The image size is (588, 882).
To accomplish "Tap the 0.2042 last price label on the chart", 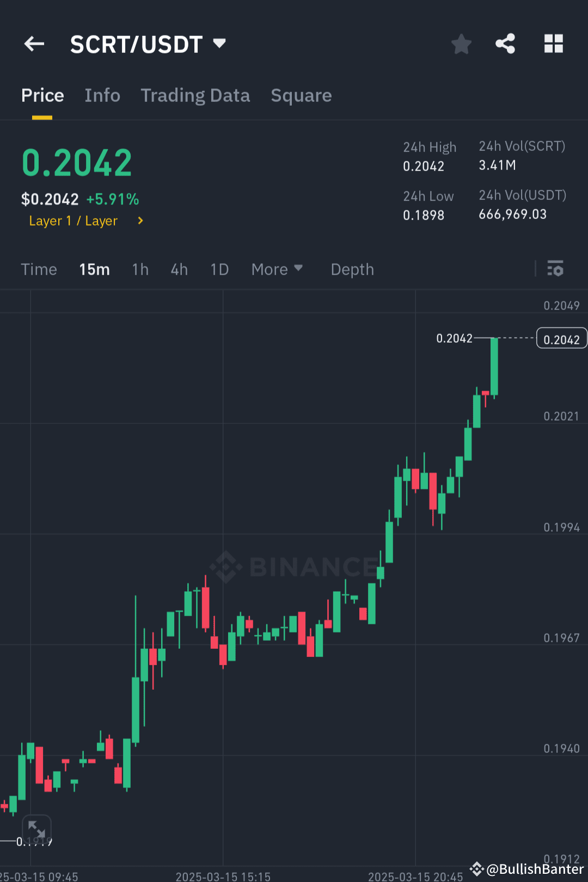I will click(561, 338).
